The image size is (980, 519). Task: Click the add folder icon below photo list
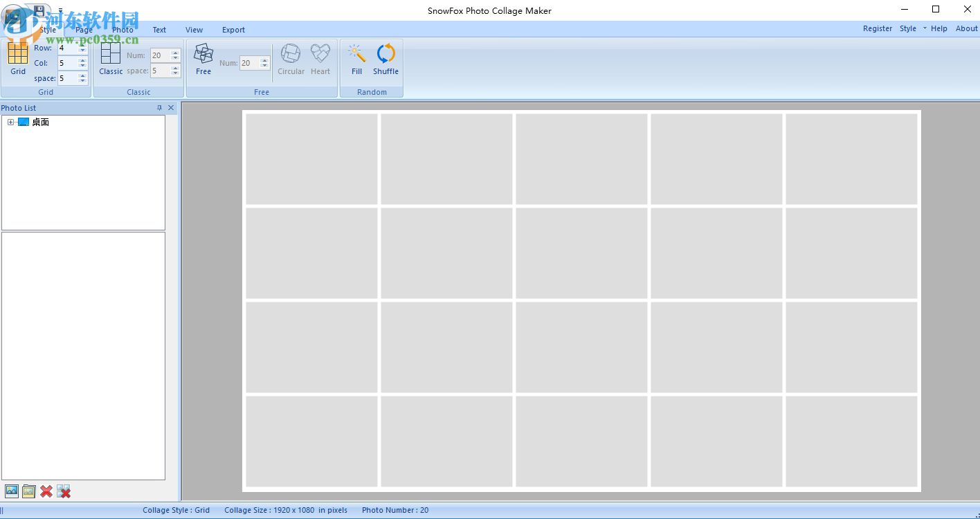(x=28, y=491)
